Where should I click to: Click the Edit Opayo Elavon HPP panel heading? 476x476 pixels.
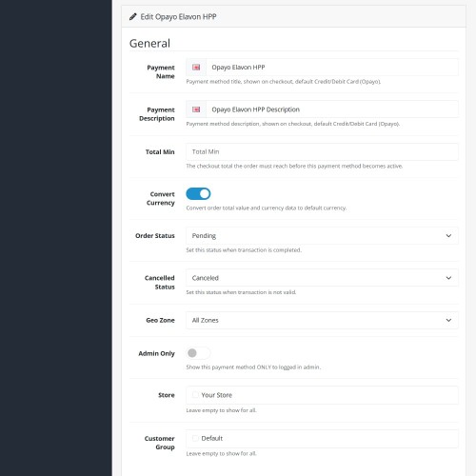click(178, 17)
